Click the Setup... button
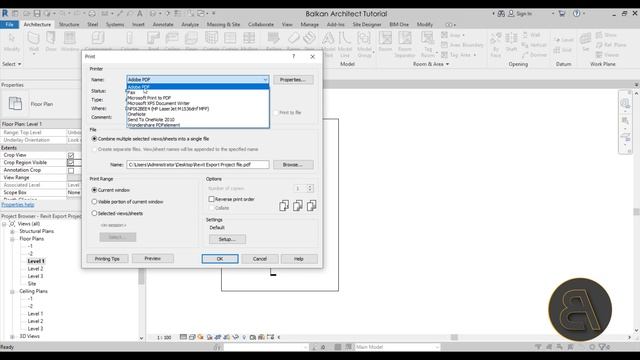 click(x=227, y=239)
